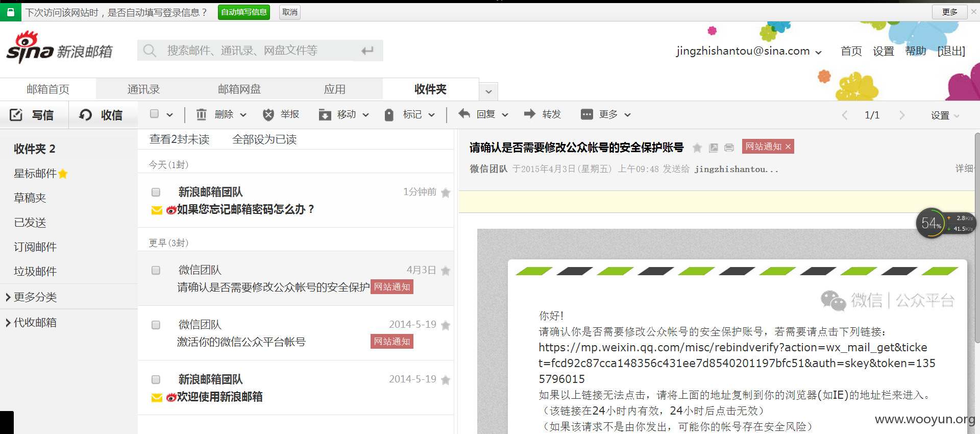Click the delete trash can icon
Viewport: 980px width, 434px height.
click(x=202, y=114)
